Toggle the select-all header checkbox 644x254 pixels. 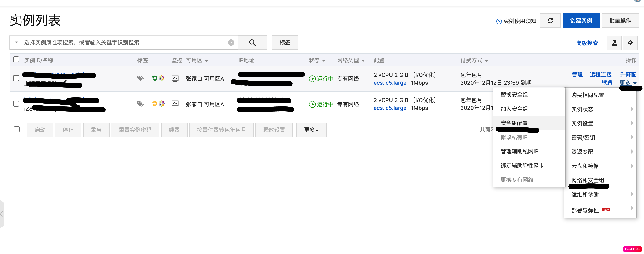point(16,59)
